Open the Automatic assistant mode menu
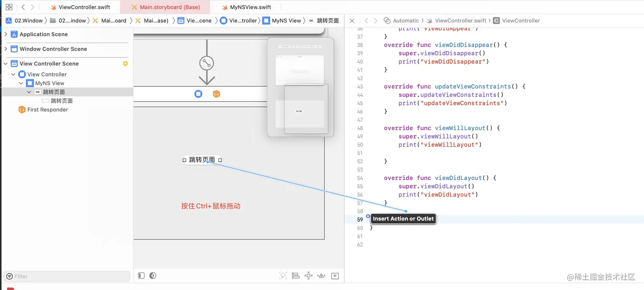Viewport: 644px width, 290px height. coord(401,20)
